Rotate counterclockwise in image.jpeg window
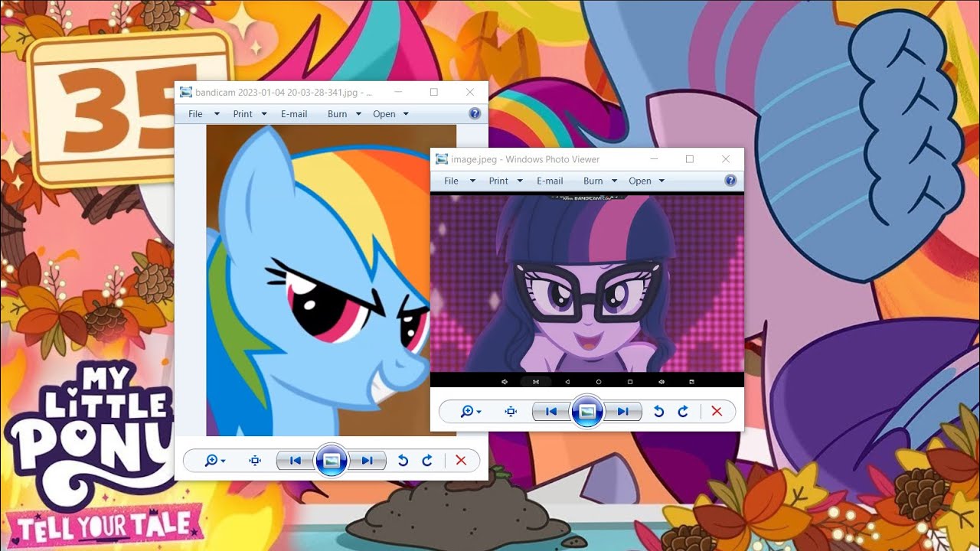980x551 pixels. coord(658,412)
